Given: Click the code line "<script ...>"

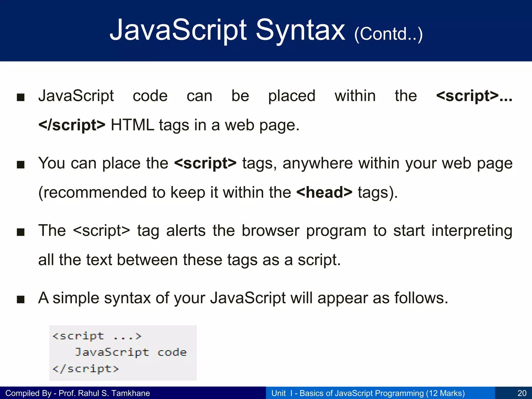Looking at the screenshot, I should click(x=97, y=336).
